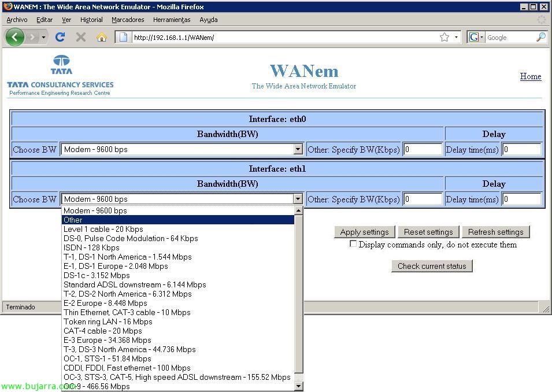Click Check current status button

(432, 266)
